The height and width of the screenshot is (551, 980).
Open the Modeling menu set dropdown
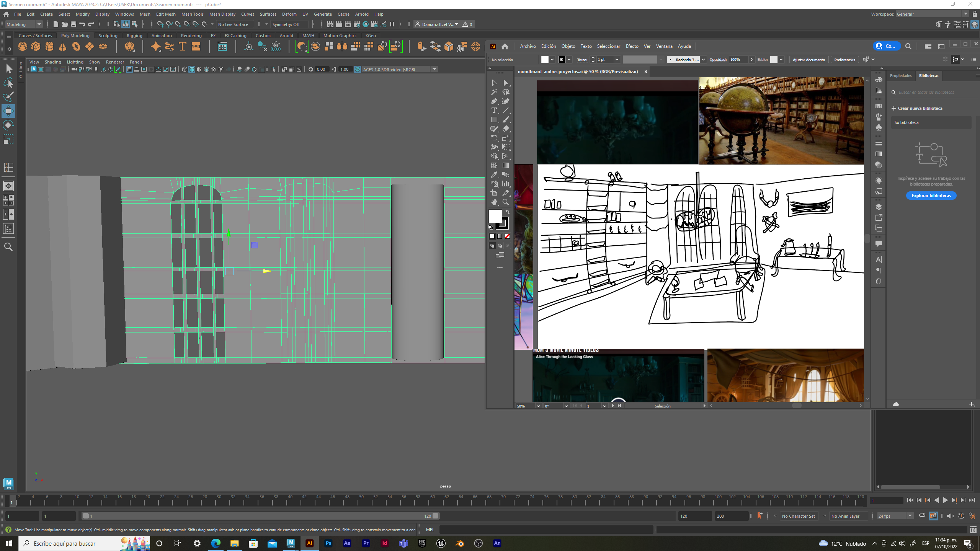[24, 24]
